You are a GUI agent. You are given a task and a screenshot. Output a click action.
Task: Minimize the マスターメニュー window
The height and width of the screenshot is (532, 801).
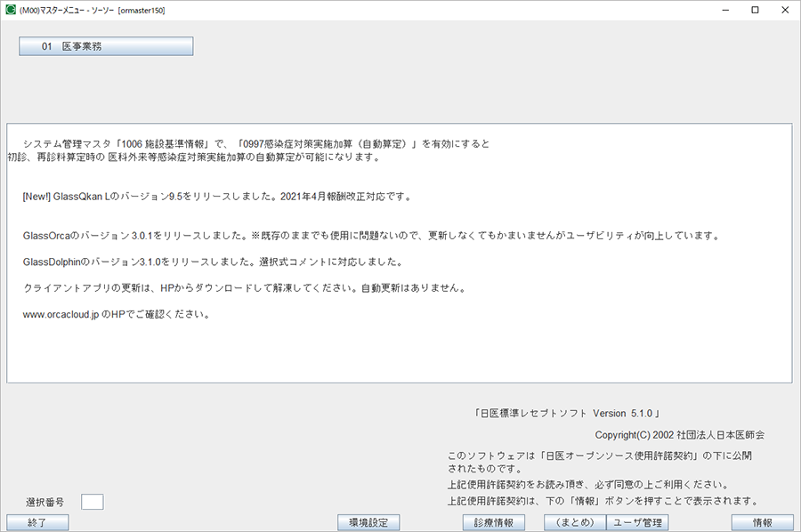click(x=720, y=10)
